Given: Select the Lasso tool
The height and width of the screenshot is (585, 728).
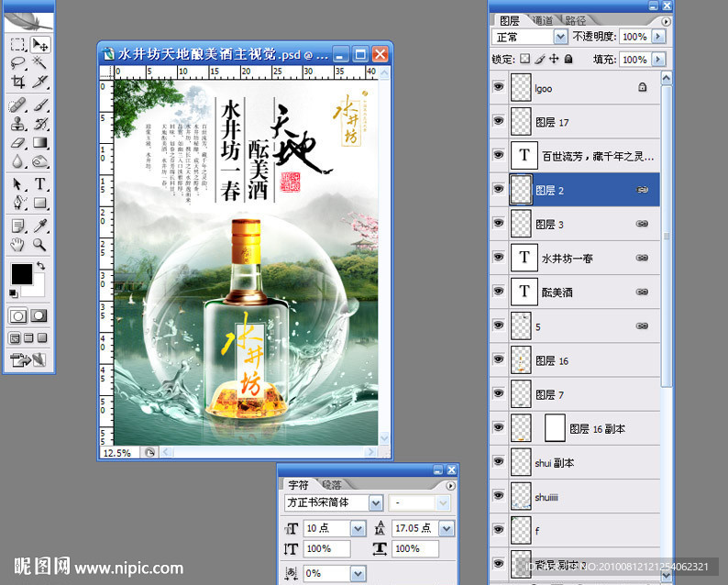Looking at the screenshot, I should [17, 62].
